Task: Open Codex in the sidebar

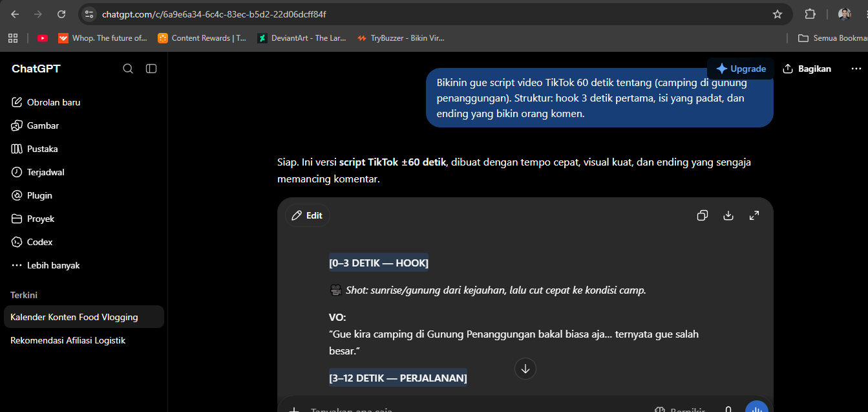Action: [84, 242]
